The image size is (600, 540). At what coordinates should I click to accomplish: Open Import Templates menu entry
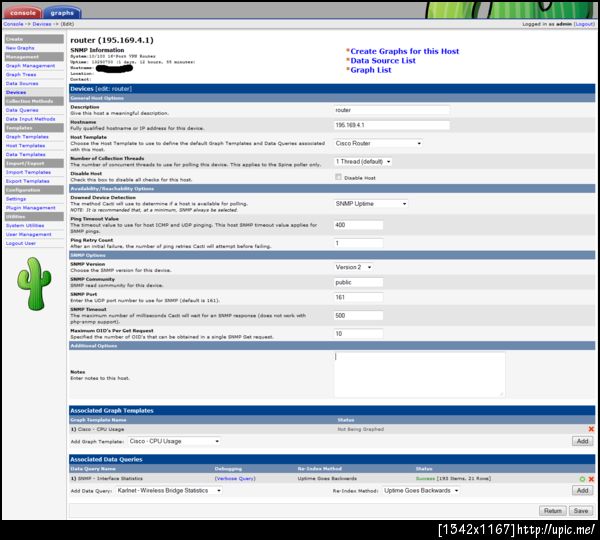point(28,172)
